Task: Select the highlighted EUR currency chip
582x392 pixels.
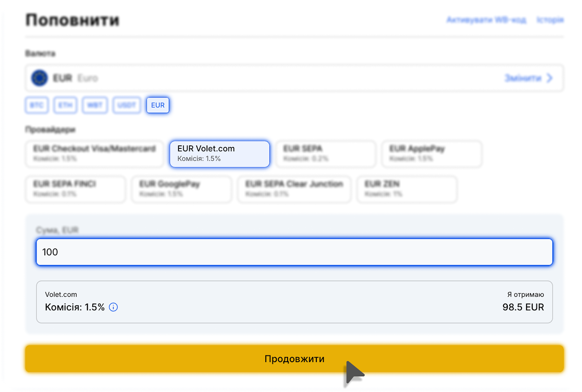Action: [158, 105]
